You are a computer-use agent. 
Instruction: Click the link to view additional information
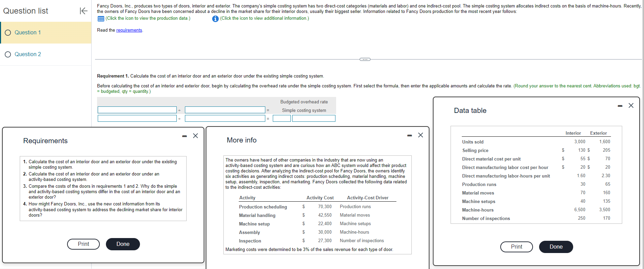(x=265, y=18)
